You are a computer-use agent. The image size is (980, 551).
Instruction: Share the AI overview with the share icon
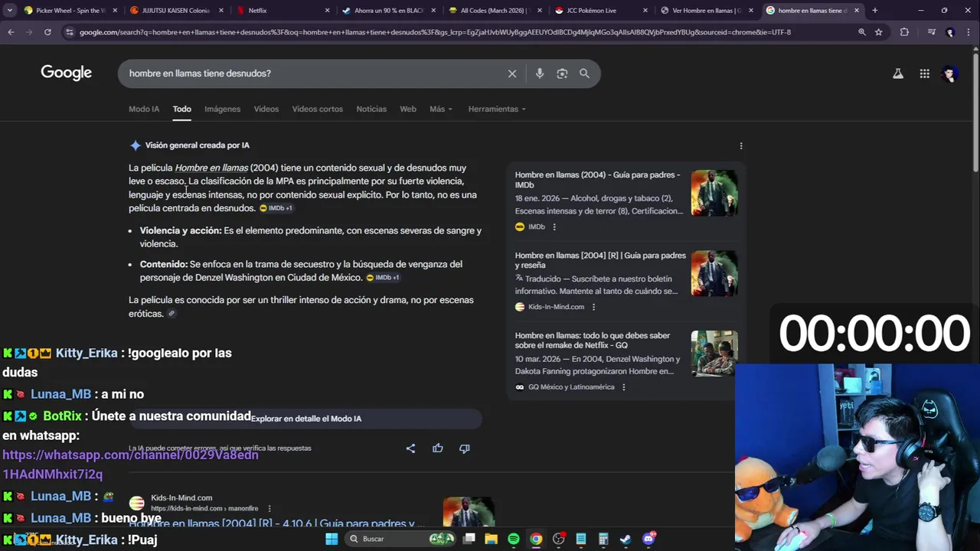pos(410,448)
